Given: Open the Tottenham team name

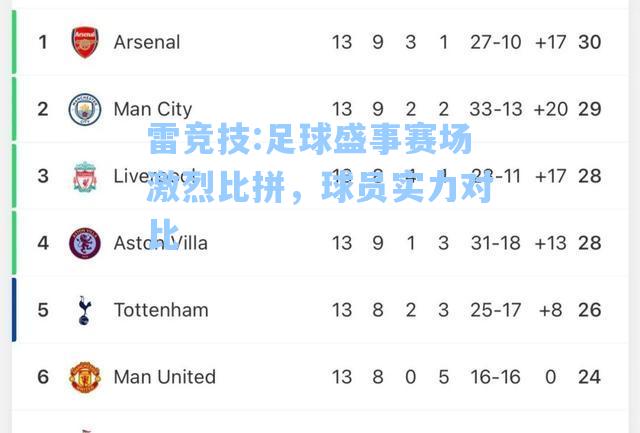Looking at the screenshot, I should (161, 310).
